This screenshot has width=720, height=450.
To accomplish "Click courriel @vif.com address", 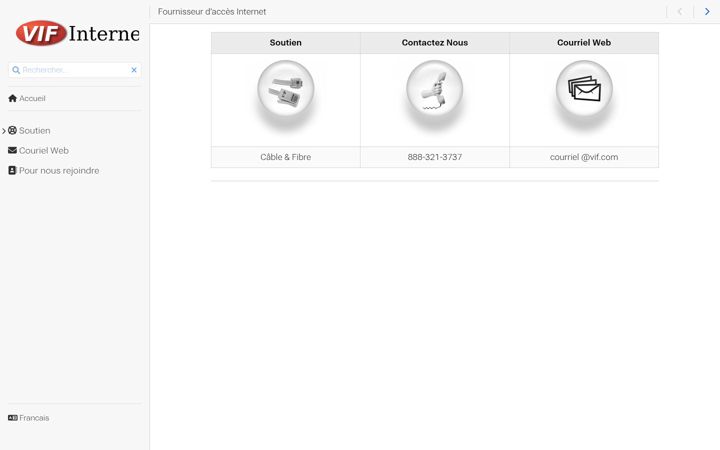I will point(584,157).
